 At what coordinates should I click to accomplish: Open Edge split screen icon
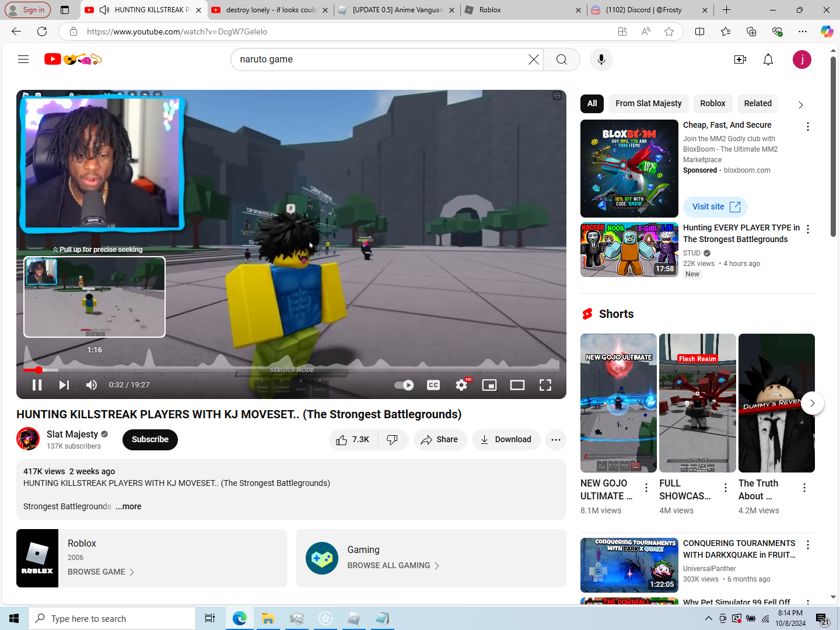click(x=700, y=32)
